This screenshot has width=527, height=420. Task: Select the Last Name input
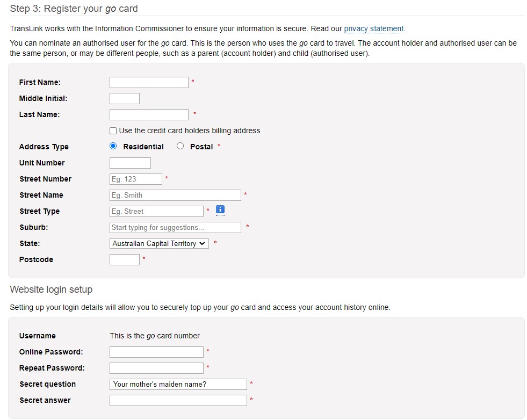(149, 114)
